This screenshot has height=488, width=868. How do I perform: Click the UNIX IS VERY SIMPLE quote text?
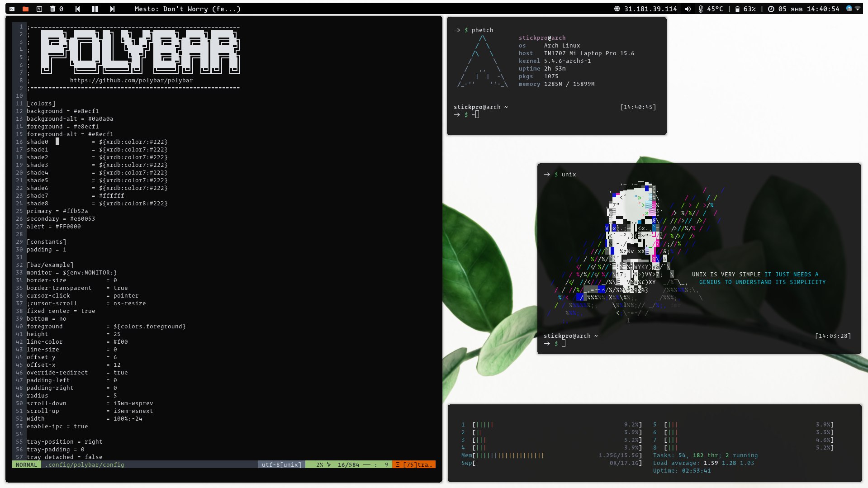point(759,278)
